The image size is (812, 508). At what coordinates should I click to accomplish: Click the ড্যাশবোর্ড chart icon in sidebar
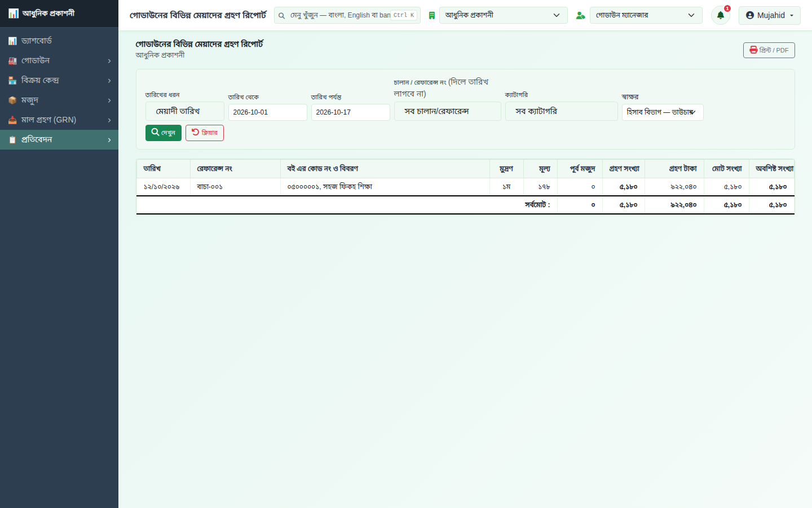tap(12, 41)
